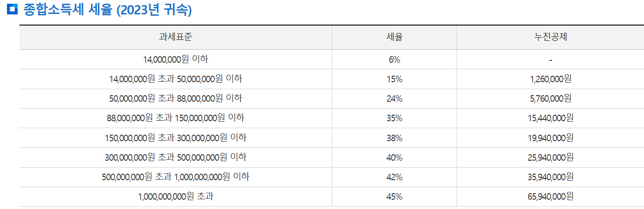Select the 14,000,000원 이하 bracket cell
The image size is (644, 209).
tap(175, 59)
